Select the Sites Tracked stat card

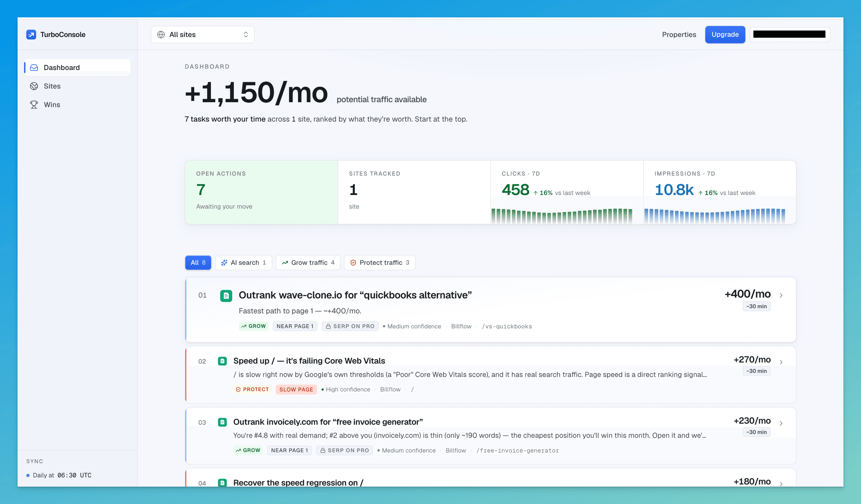(x=414, y=192)
